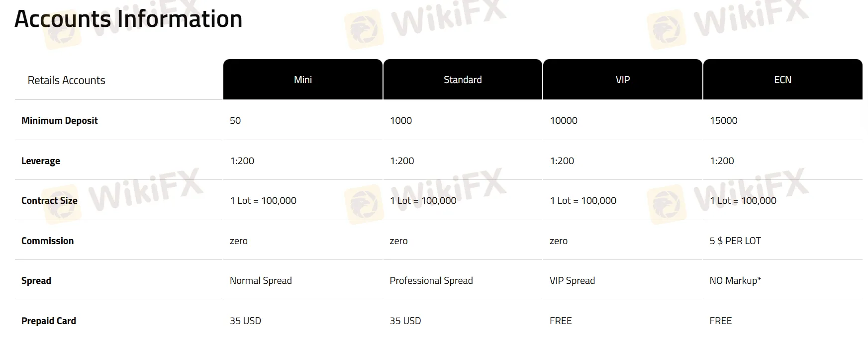This screenshot has height=338, width=868.
Task: Select the Contract Size row label
Action: [x=49, y=200]
